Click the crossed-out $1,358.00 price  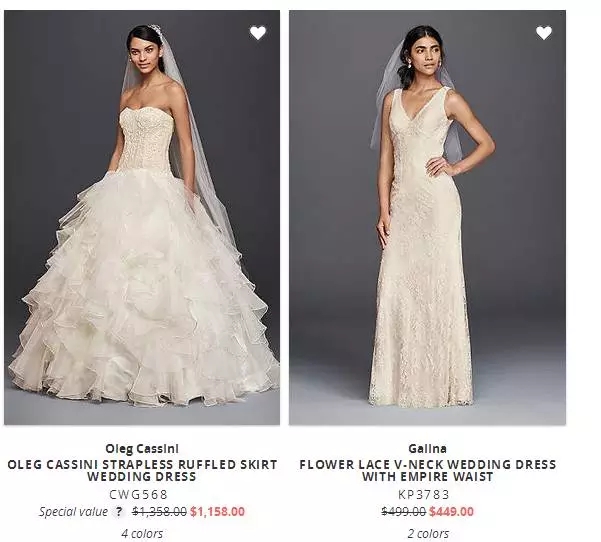[x=159, y=512]
